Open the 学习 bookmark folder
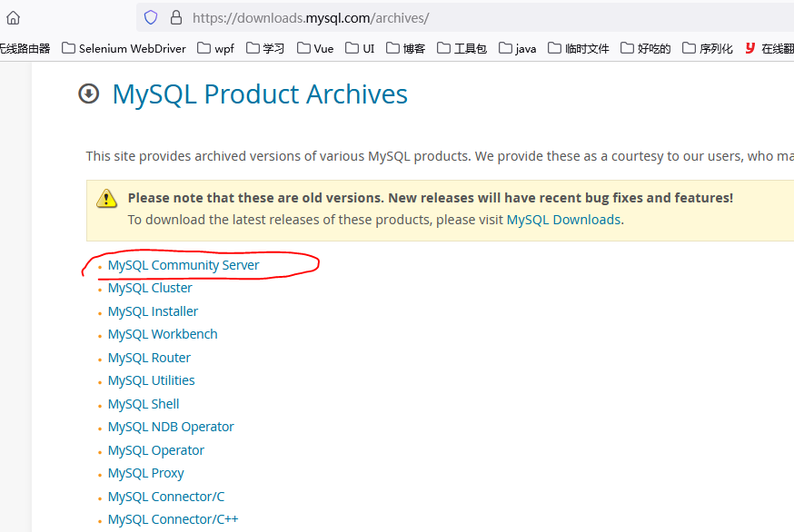This screenshot has width=794, height=532. point(265,48)
